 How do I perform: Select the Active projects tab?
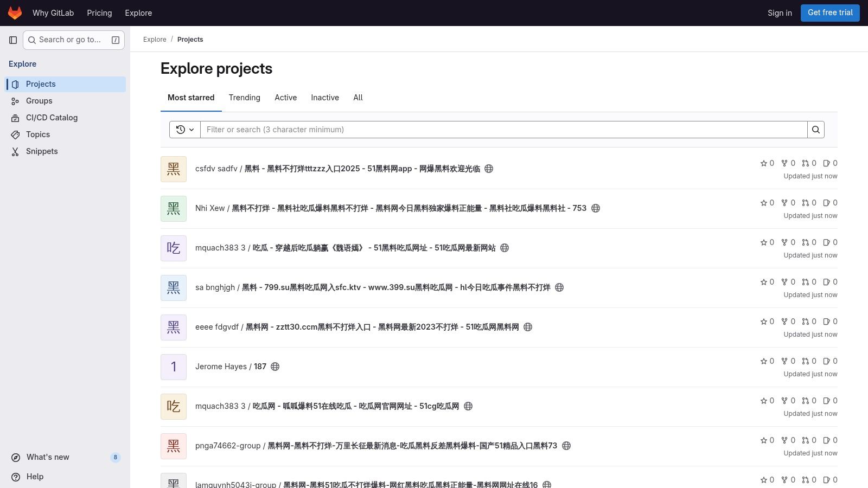click(x=285, y=98)
